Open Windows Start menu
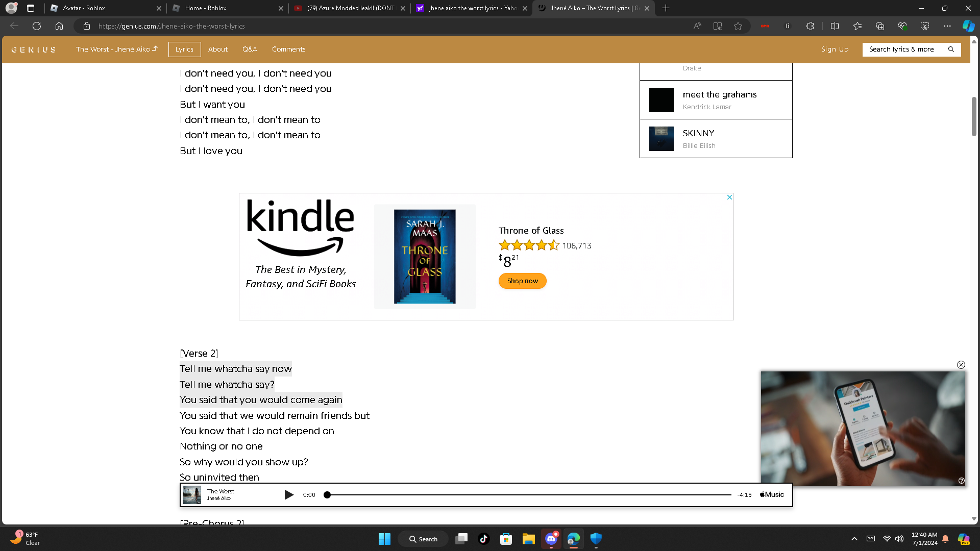 384,539
